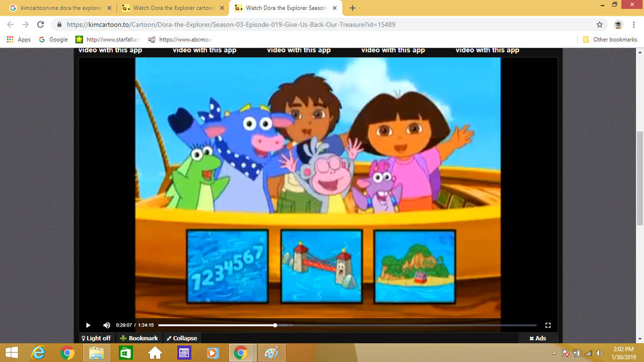Close the Watch Dora the Explorer cartoon tab

222,8
